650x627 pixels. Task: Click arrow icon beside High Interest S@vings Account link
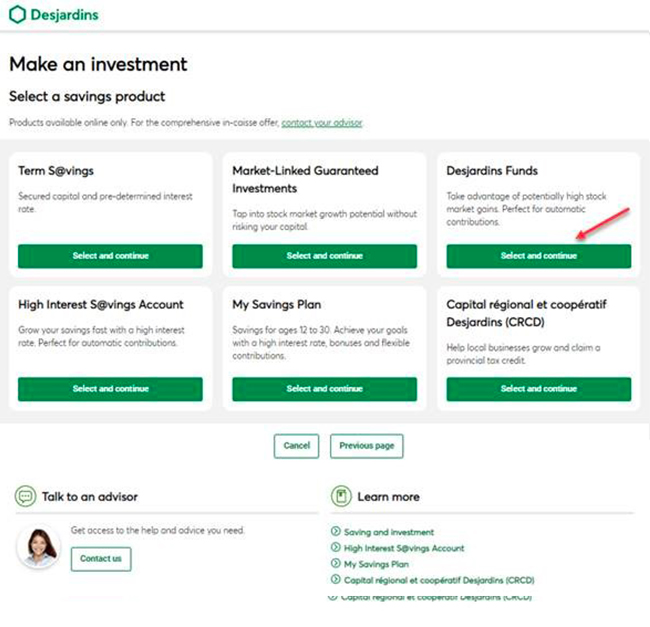tap(335, 548)
